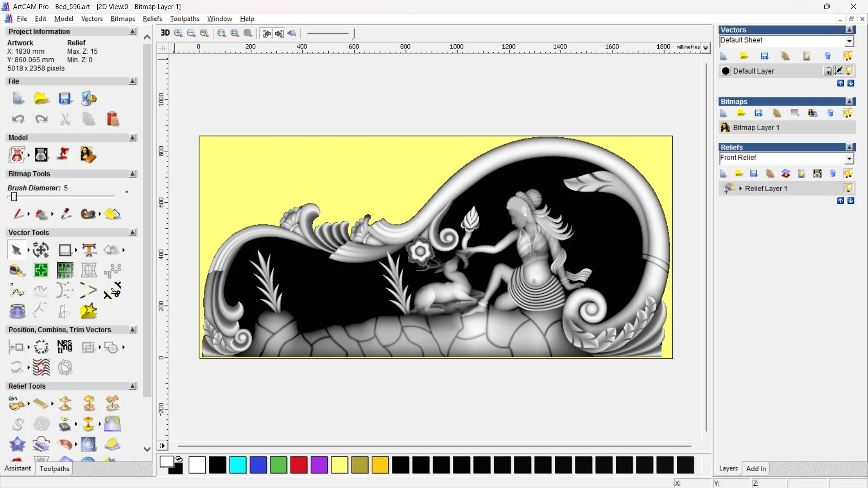Switch to the Toolpaths tab
868x488 pixels.
[x=54, y=469]
